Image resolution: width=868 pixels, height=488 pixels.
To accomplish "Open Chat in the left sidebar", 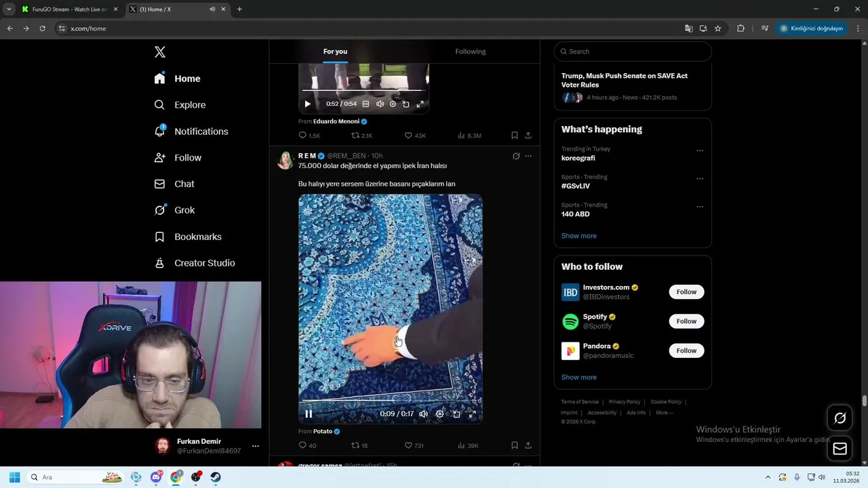I will [174, 184].
